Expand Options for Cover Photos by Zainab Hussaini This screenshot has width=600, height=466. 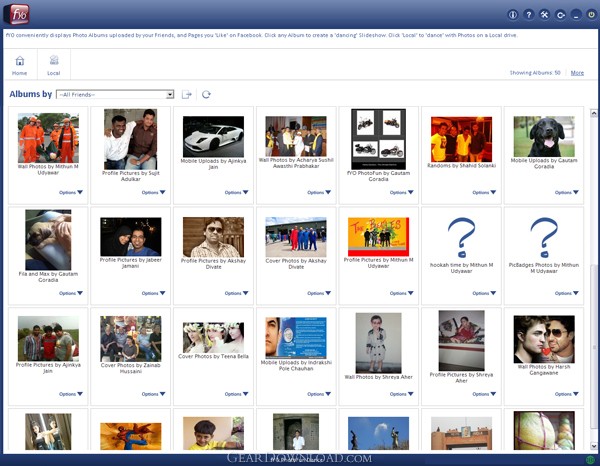click(153, 394)
